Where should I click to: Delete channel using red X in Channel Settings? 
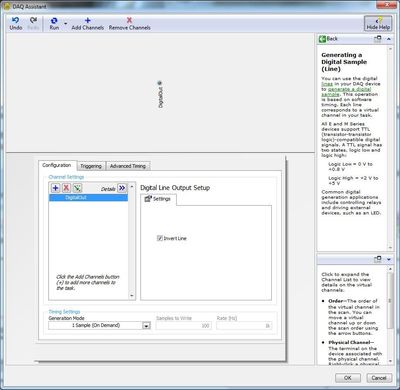pos(66,188)
